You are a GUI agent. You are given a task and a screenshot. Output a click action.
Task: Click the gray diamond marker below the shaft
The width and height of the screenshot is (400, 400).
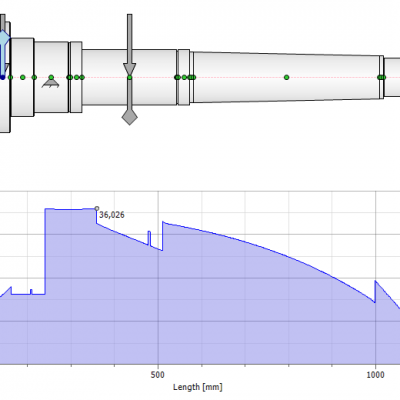click(130, 117)
